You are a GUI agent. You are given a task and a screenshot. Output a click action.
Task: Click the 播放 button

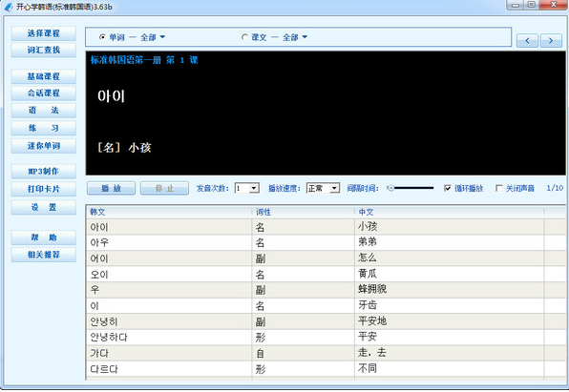[111, 188]
